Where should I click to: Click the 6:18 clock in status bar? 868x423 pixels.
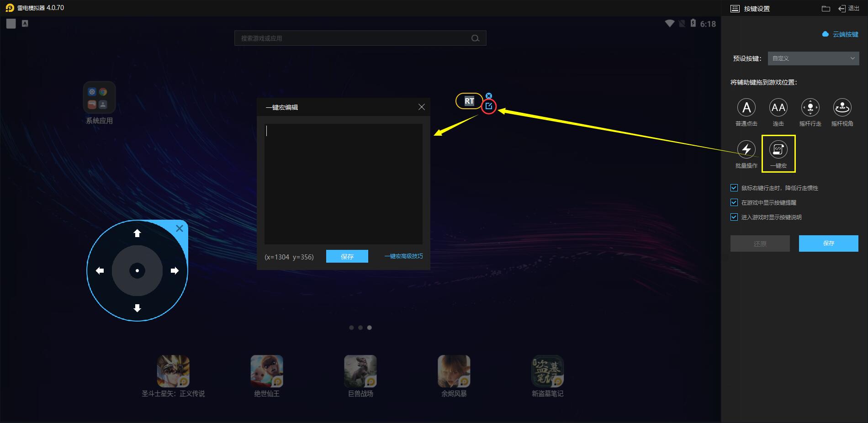[708, 24]
